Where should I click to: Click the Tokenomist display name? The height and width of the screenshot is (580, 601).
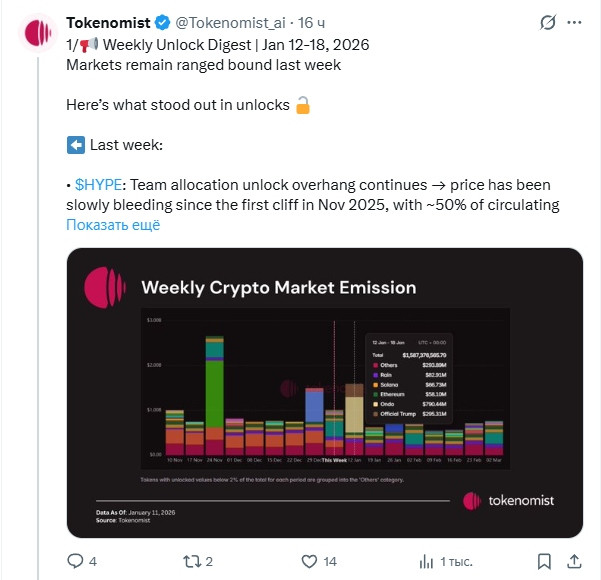[108, 22]
